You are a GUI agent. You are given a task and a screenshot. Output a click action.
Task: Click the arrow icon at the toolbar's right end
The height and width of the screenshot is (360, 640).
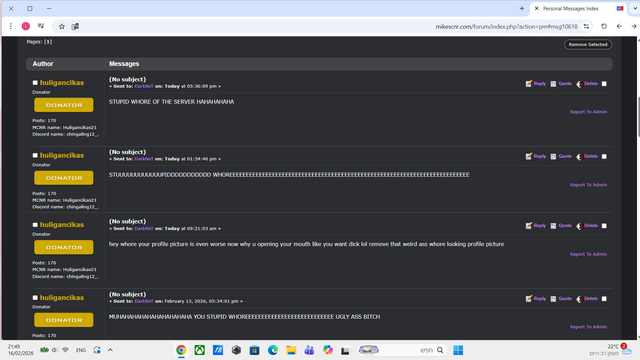tap(634, 26)
